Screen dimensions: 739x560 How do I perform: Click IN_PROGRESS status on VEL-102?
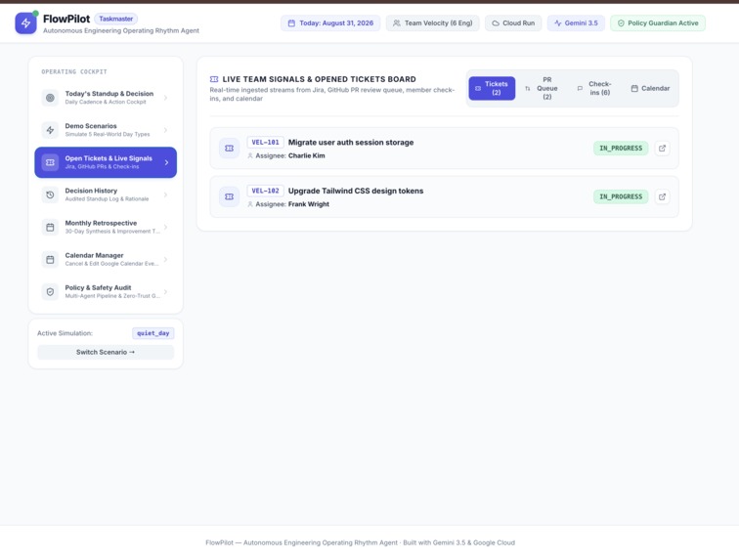(x=621, y=196)
